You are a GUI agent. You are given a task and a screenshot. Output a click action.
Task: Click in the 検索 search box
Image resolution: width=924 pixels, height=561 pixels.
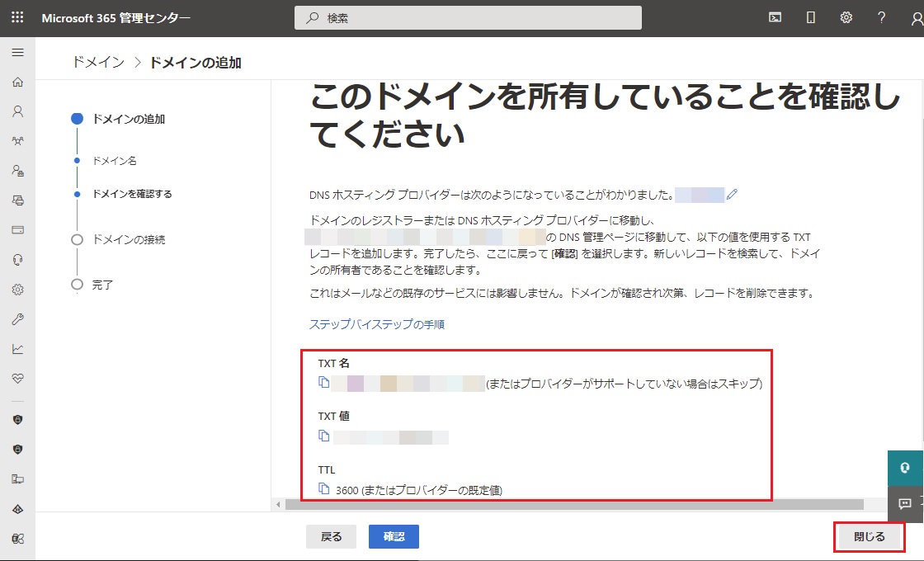(x=468, y=17)
